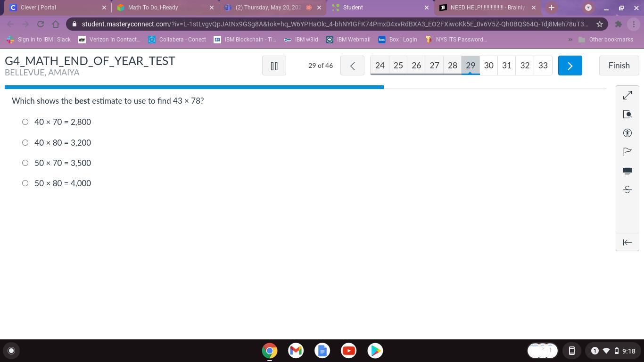
Task: Open the Collabera - Conect bookmark
Action: point(177,40)
